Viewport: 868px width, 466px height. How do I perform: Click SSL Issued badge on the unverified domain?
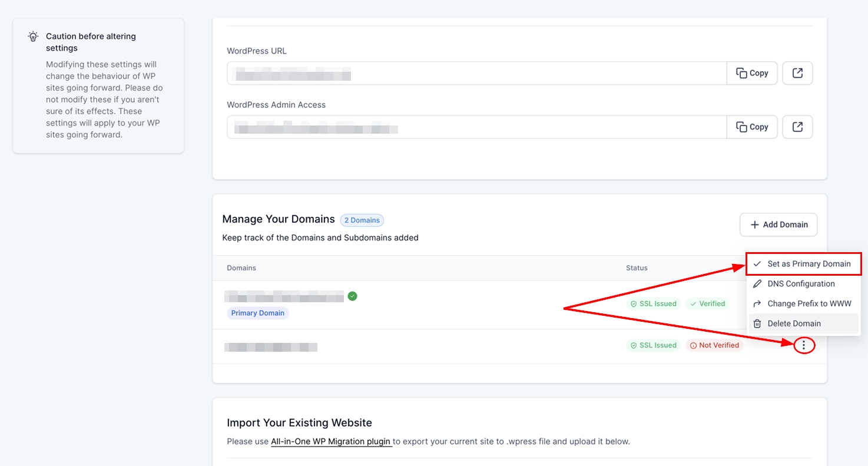point(653,345)
